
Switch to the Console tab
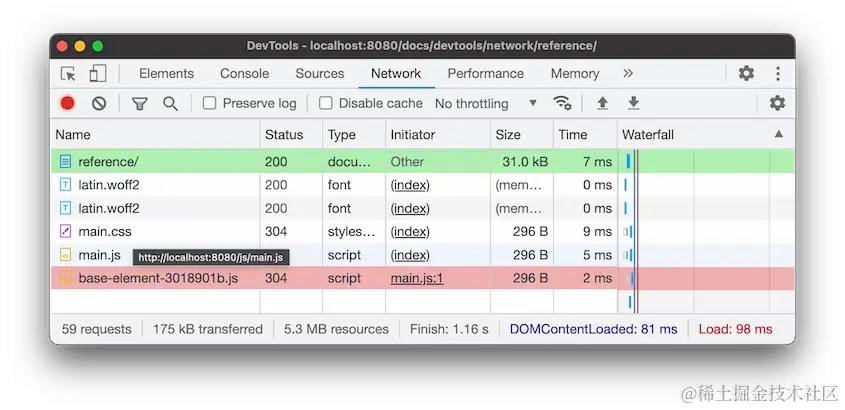coord(245,74)
